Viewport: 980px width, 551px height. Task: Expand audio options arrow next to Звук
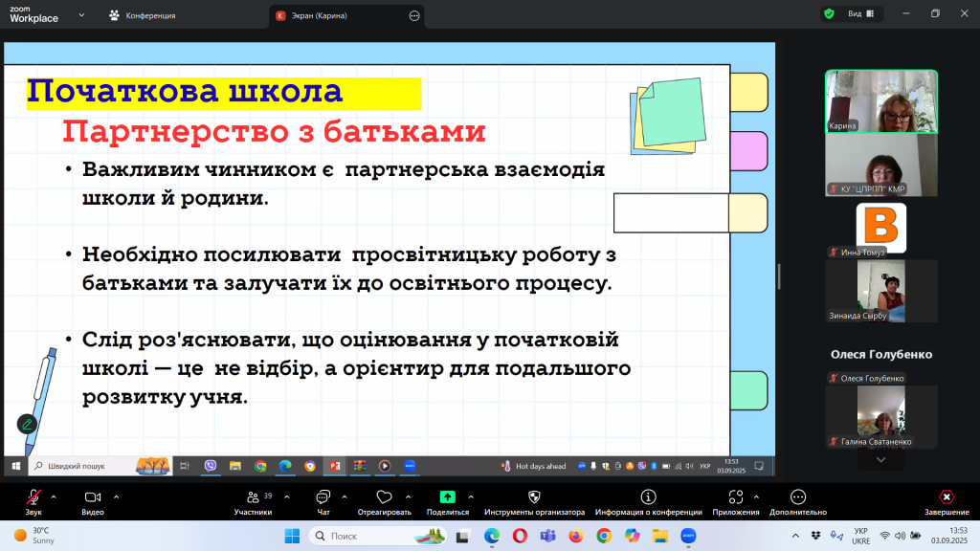[54, 496]
